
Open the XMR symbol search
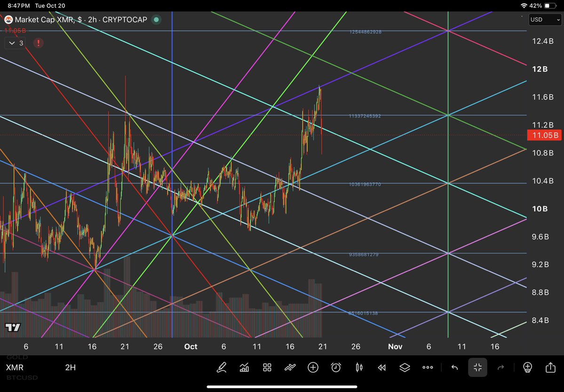(15, 367)
